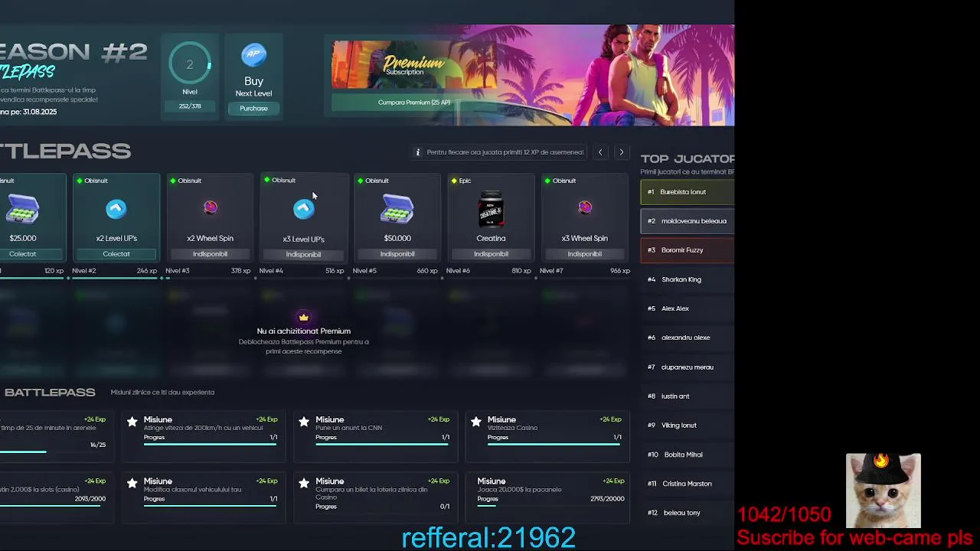Screen dimensions: 980x551
Task: Click the Nivel #4 516 xp marker
Action: [302, 271]
